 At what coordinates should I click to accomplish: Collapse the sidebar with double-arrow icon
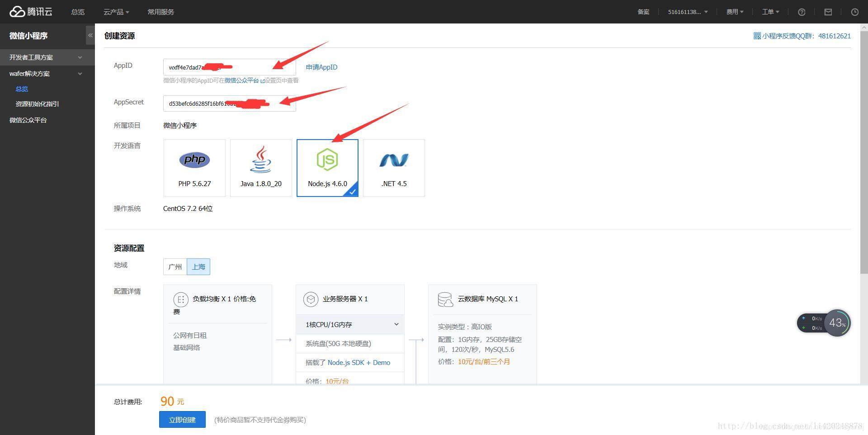[x=90, y=35]
